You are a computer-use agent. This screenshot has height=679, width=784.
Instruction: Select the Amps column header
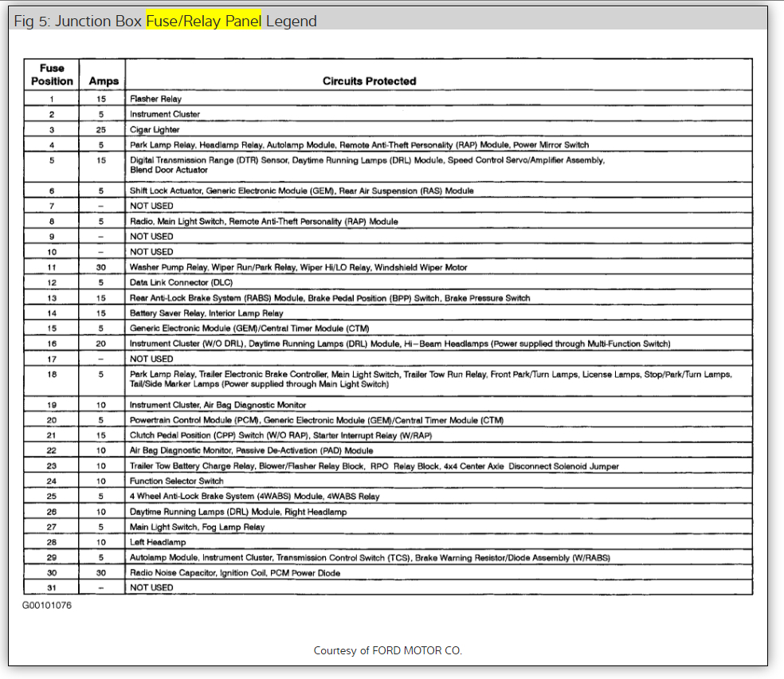coord(104,81)
